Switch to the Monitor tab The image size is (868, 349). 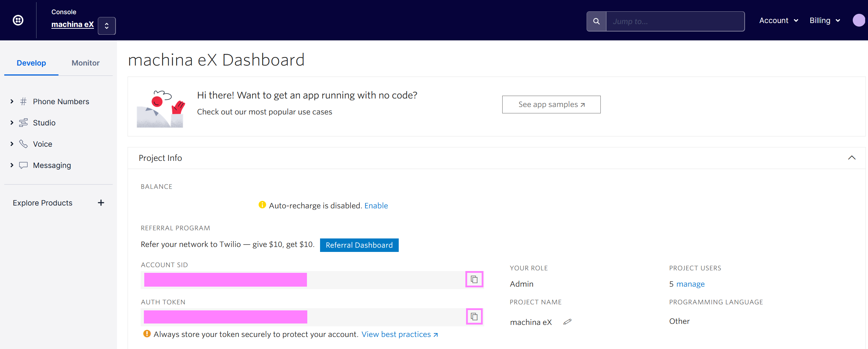pyautogui.click(x=85, y=63)
